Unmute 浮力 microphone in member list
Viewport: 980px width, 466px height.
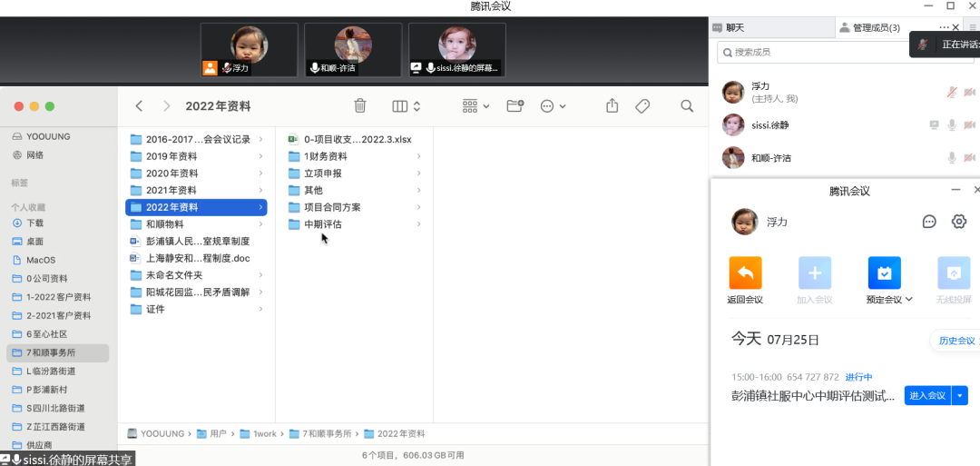point(952,93)
